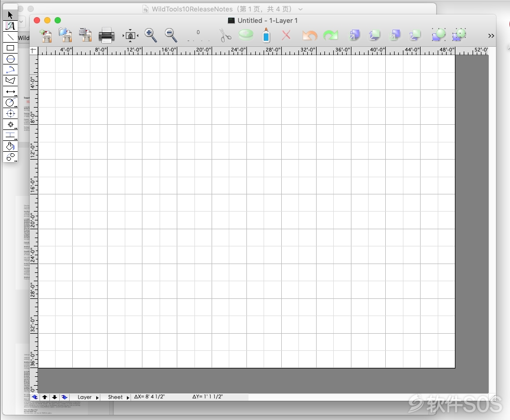510x420 pixels.
Task: Click the Zoom Out magnifier
Action: coord(171,35)
